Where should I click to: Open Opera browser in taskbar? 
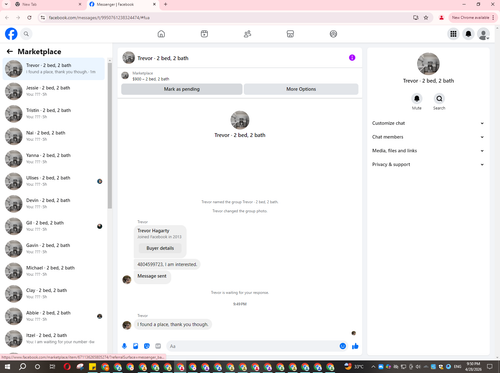pyautogui.click(x=67, y=367)
